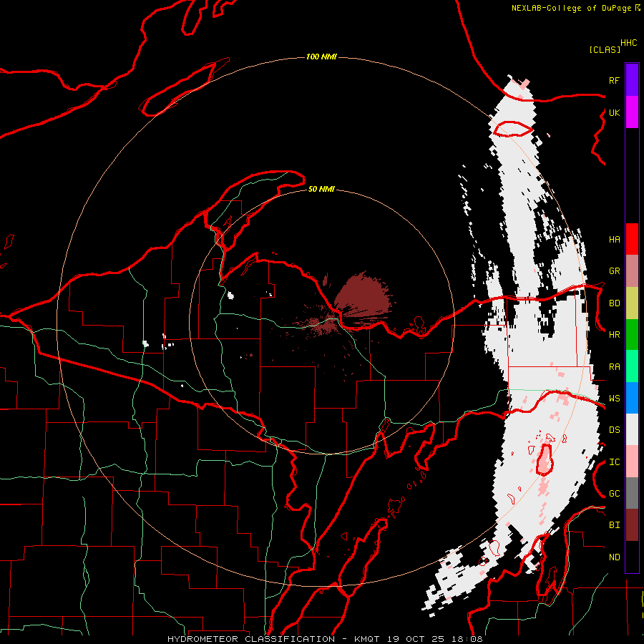The height and width of the screenshot is (644, 644).
Task: Click the black ND legend swatch
Action: tap(632, 557)
